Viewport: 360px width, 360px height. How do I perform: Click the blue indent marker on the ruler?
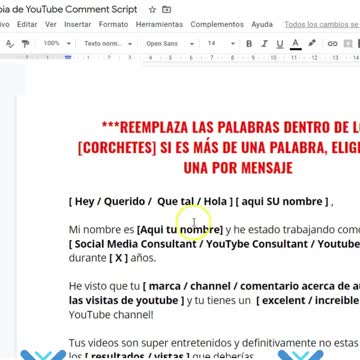68,58
